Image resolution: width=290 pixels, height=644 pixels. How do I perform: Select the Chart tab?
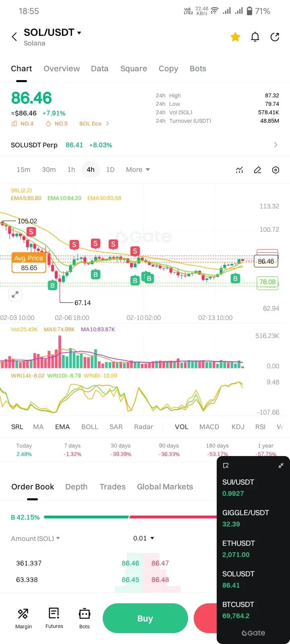pos(21,68)
